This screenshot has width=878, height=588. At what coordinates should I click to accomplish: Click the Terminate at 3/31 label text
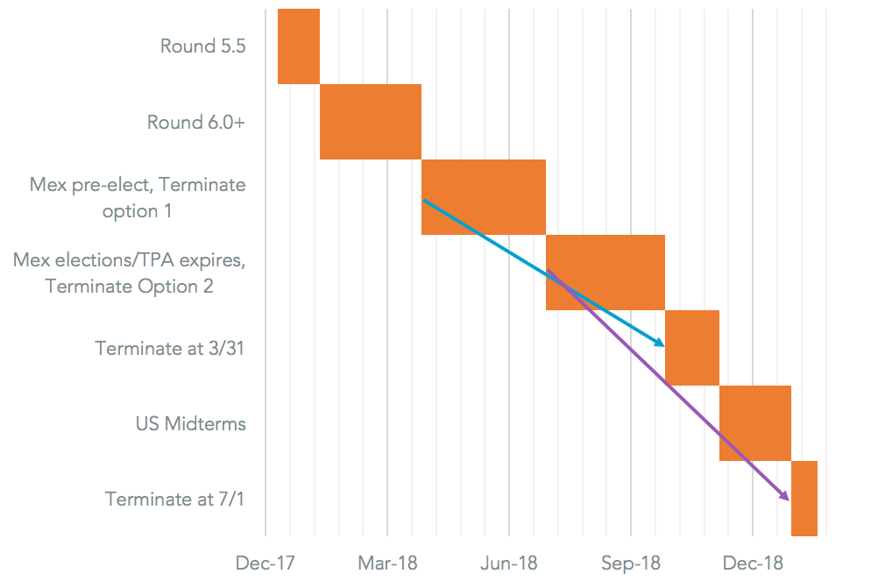tap(171, 348)
